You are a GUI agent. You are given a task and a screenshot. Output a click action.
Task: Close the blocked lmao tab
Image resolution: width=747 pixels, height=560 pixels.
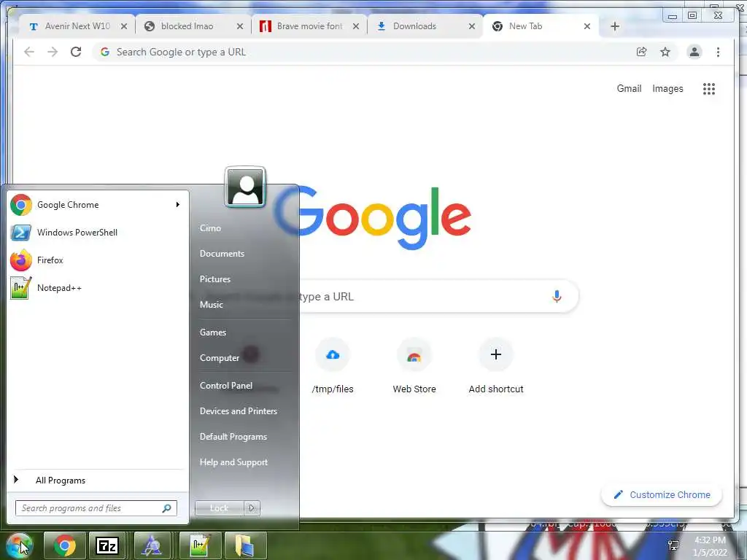[x=240, y=27]
